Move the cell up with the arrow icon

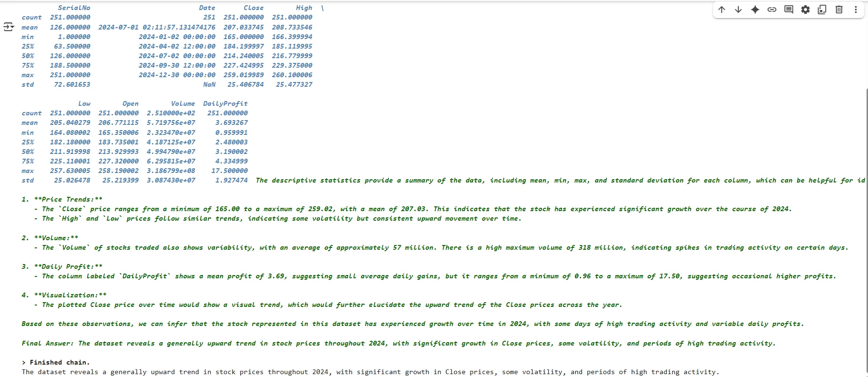pos(722,10)
